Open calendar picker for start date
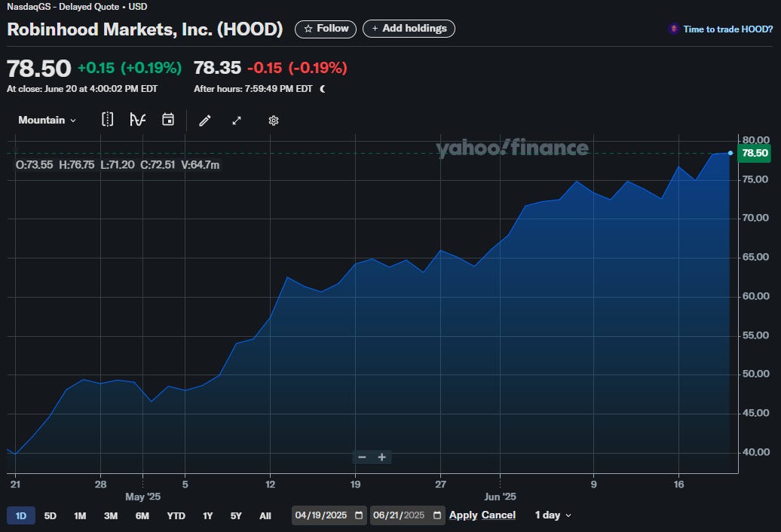The height and width of the screenshot is (532, 781). pyautogui.click(x=359, y=515)
